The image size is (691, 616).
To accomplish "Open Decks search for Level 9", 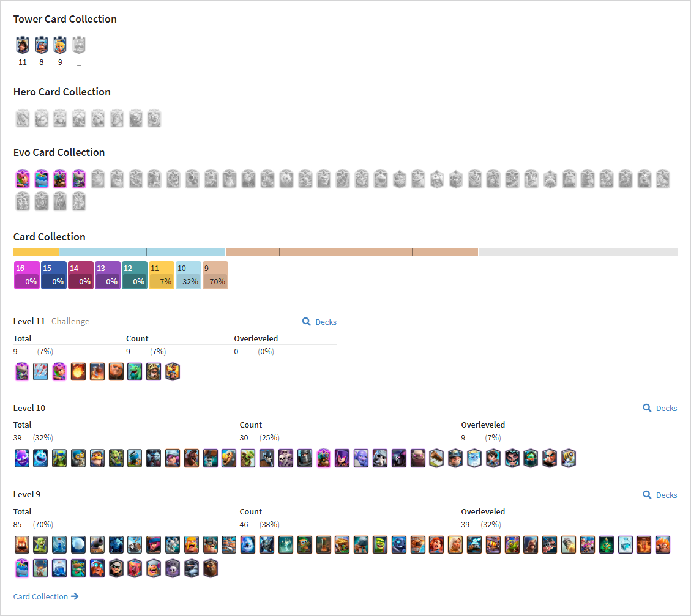I will pyautogui.click(x=660, y=495).
